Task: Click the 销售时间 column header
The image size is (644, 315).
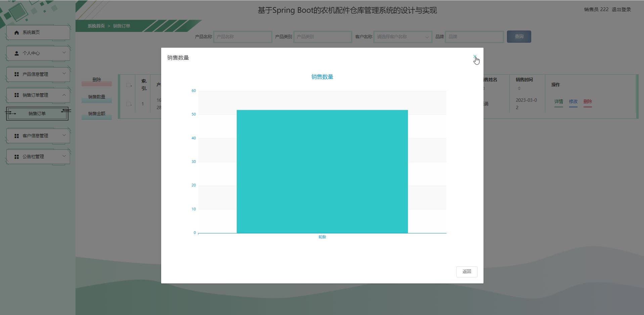Action: click(524, 80)
